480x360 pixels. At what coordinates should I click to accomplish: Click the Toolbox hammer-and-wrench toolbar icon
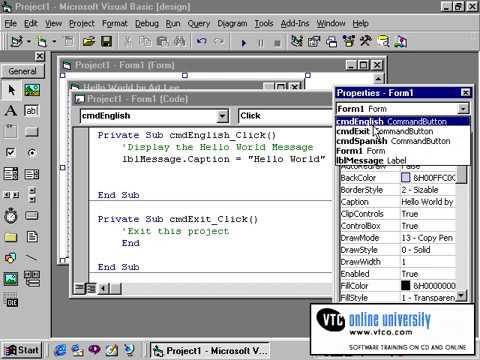click(x=366, y=42)
